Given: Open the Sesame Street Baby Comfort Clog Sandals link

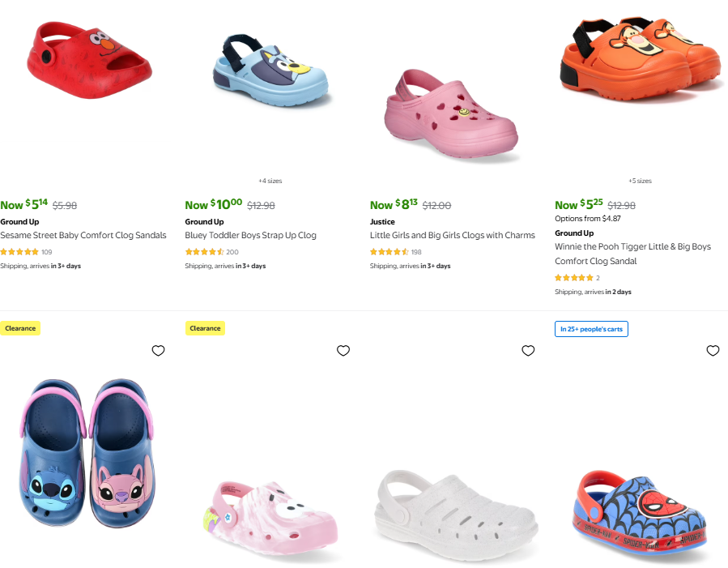Looking at the screenshot, I should pyautogui.click(x=83, y=235).
